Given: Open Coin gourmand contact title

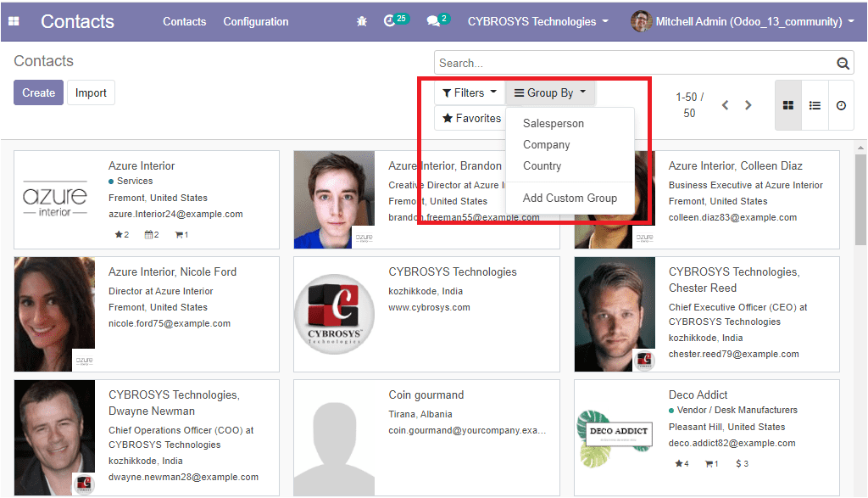Looking at the screenshot, I should [426, 395].
